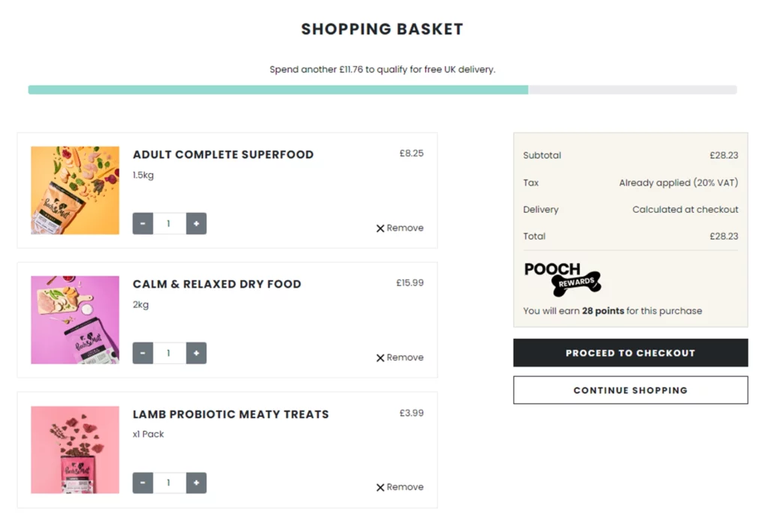Decrease Lamb Probiotic Meaty Treats quantity

tap(142, 483)
